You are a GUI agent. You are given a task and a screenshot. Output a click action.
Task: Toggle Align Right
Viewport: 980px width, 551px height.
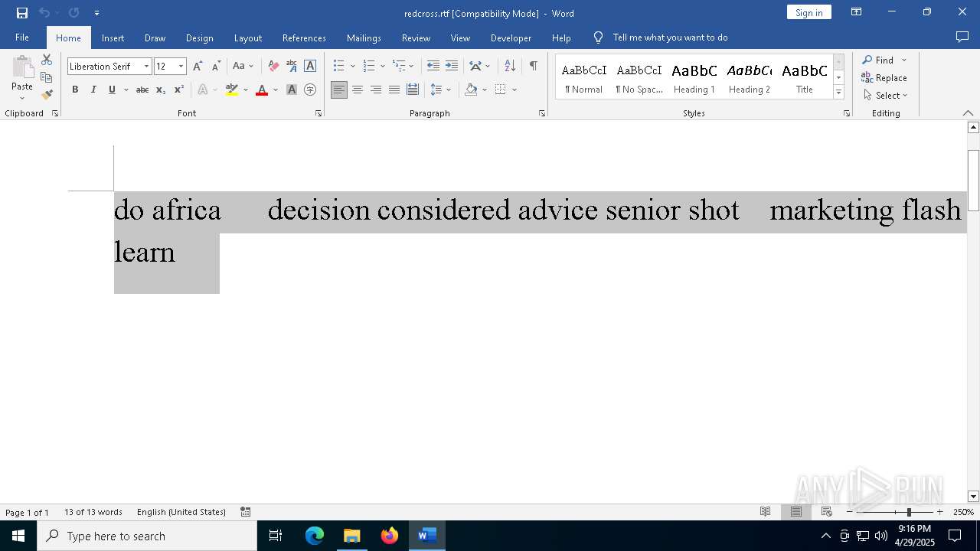click(376, 90)
